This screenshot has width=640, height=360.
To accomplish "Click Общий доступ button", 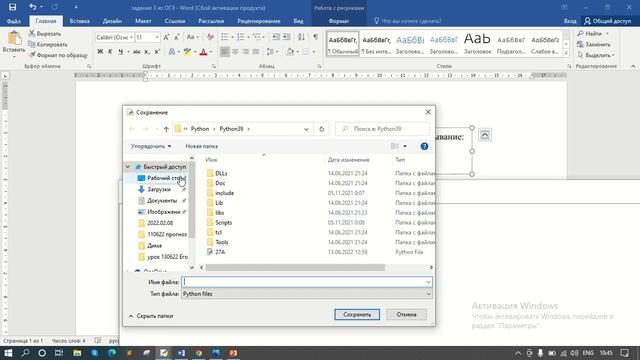I will (x=608, y=21).
